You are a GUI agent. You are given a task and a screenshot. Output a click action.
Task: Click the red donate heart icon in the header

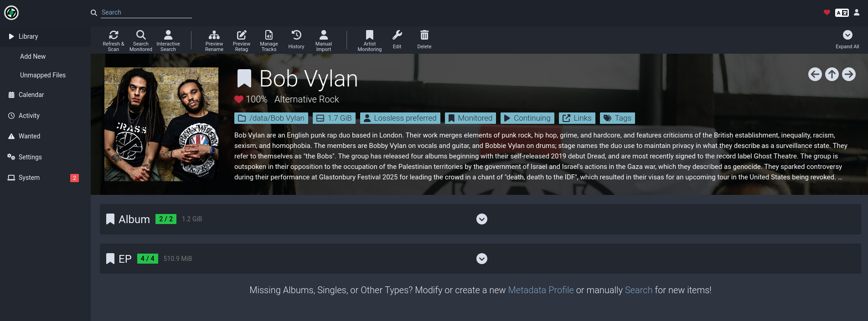pyautogui.click(x=827, y=12)
